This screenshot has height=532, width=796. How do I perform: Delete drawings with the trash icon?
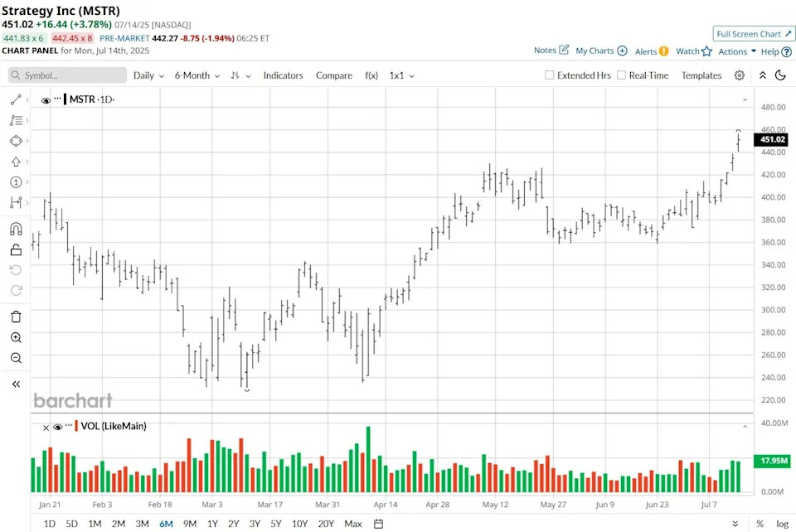point(16,317)
